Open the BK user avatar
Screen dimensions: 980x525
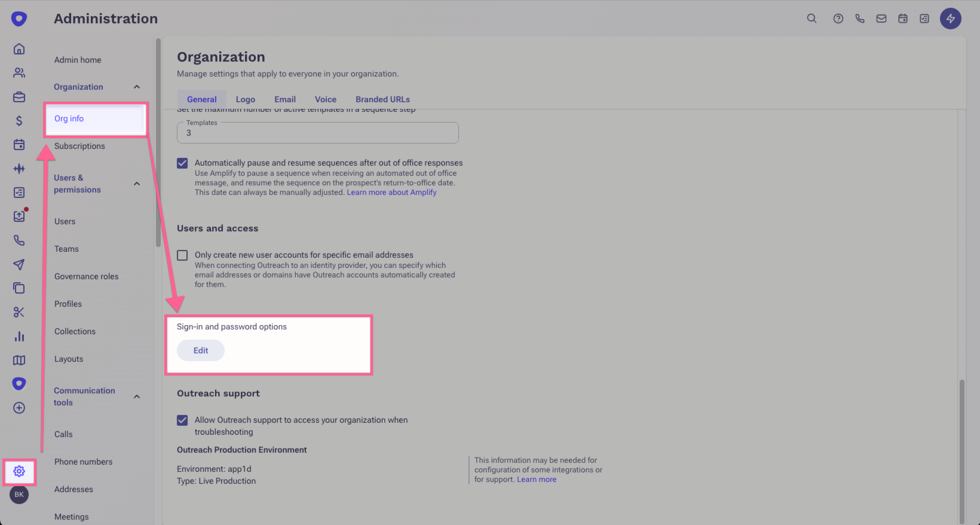(x=19, y=495)
